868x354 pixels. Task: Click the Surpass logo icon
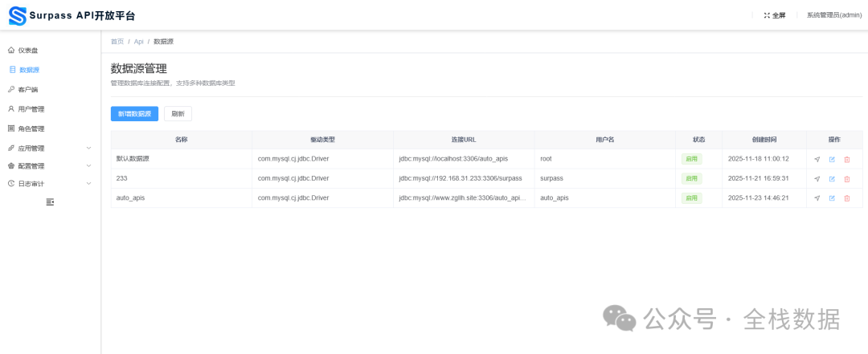click(x=17, y=15)
